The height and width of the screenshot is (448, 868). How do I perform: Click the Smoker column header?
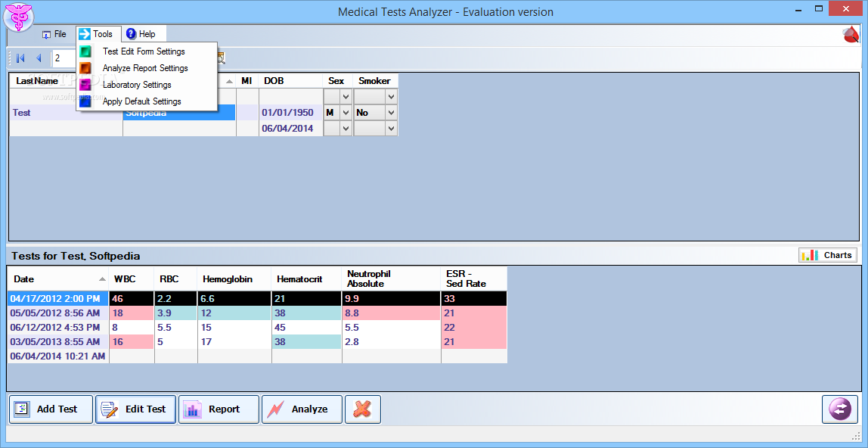(x=375, y=81)
